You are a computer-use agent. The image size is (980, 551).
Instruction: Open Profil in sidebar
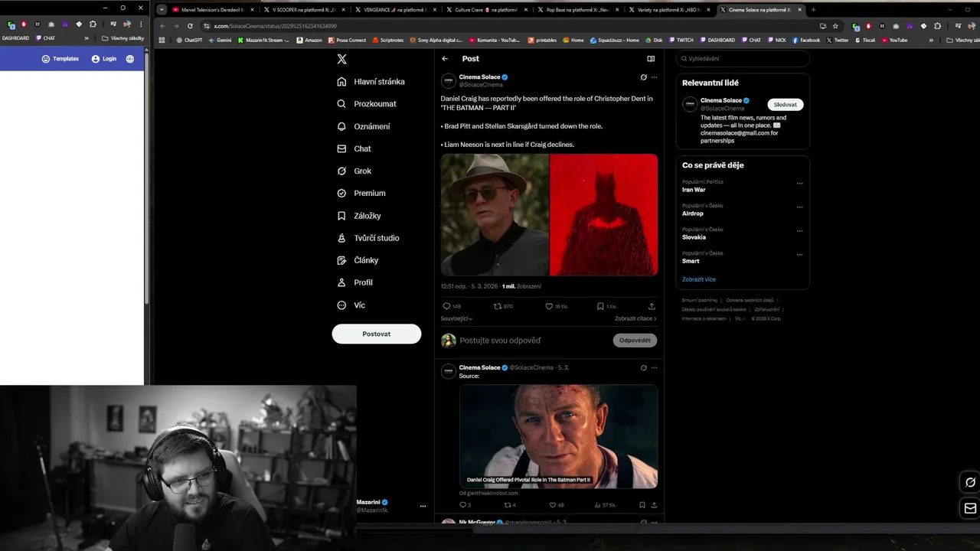(x=355, y=282)
